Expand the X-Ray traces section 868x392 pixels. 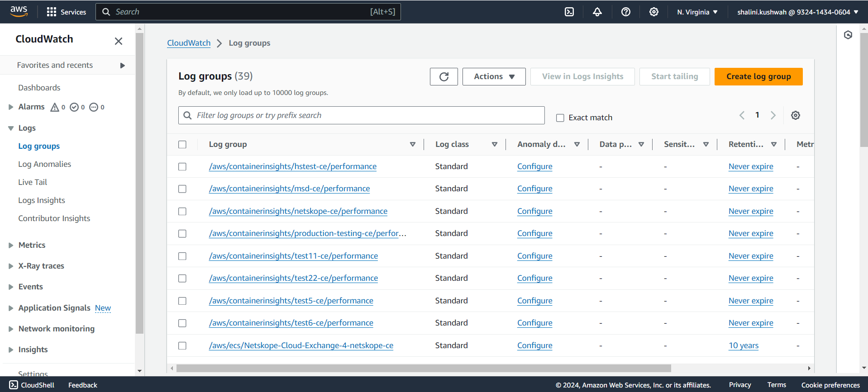click(11, 266)
